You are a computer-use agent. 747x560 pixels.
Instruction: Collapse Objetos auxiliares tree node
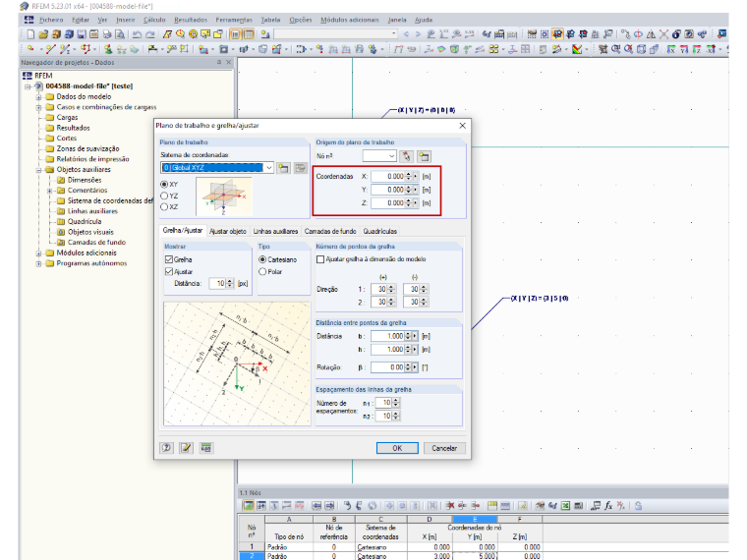coord(38,170)
